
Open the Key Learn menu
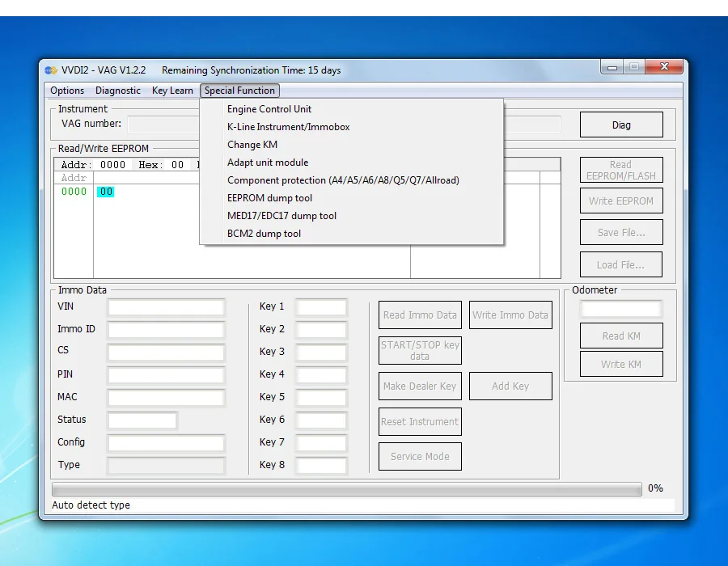pos(172,91)
